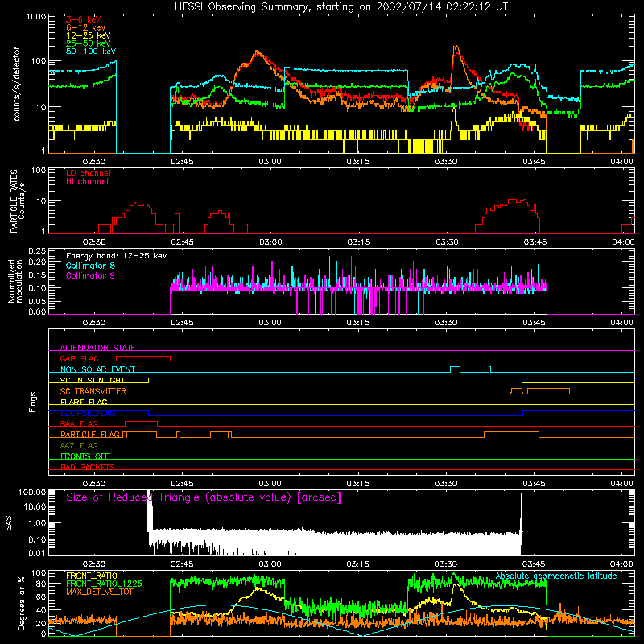This screenshot has width=644, height=644.
Task: Click the HI channel legend label
Action: 87,182
